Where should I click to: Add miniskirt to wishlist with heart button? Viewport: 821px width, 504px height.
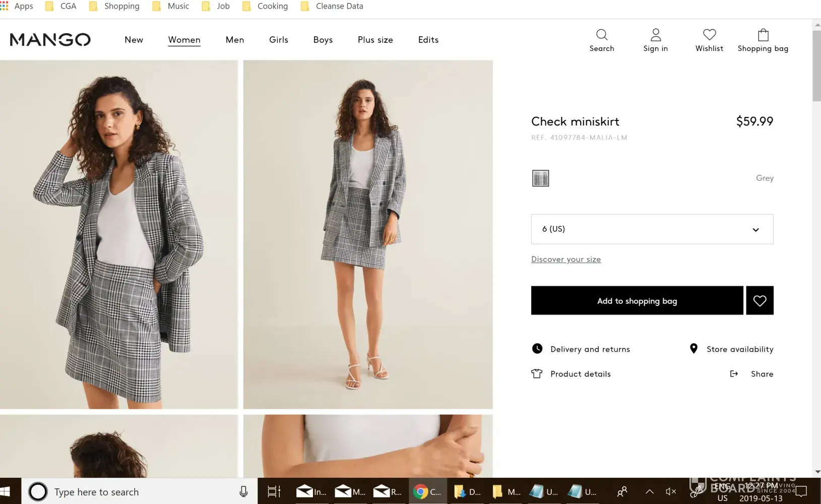(x=760, y=301)
